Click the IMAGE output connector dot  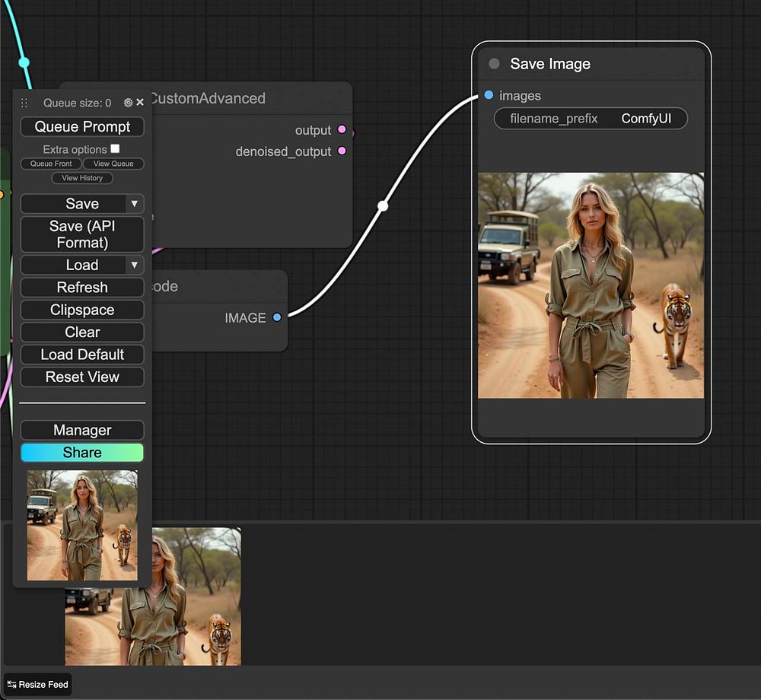[277, 317]
